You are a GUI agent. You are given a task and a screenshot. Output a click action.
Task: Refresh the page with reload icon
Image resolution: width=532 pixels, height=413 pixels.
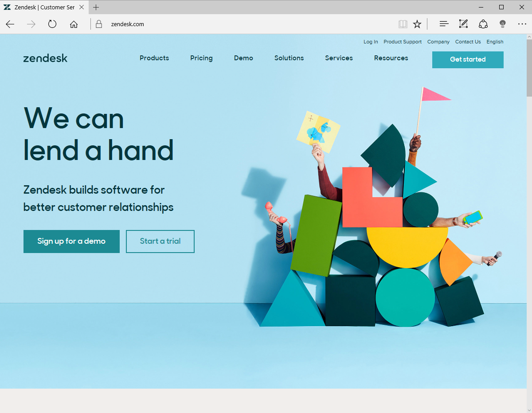(x=52, y=24)
